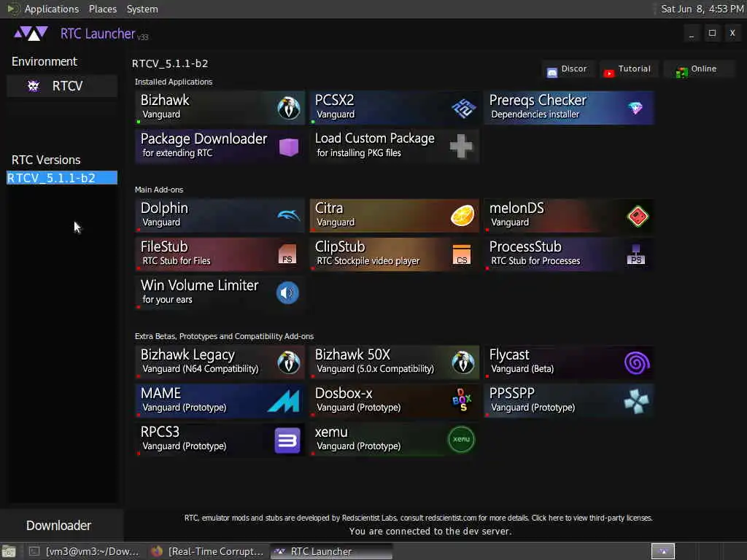The height and width of the screenshot is (560, 747).
Task: Select the RTCV environment entry
Action: click(x=62, y=86)
